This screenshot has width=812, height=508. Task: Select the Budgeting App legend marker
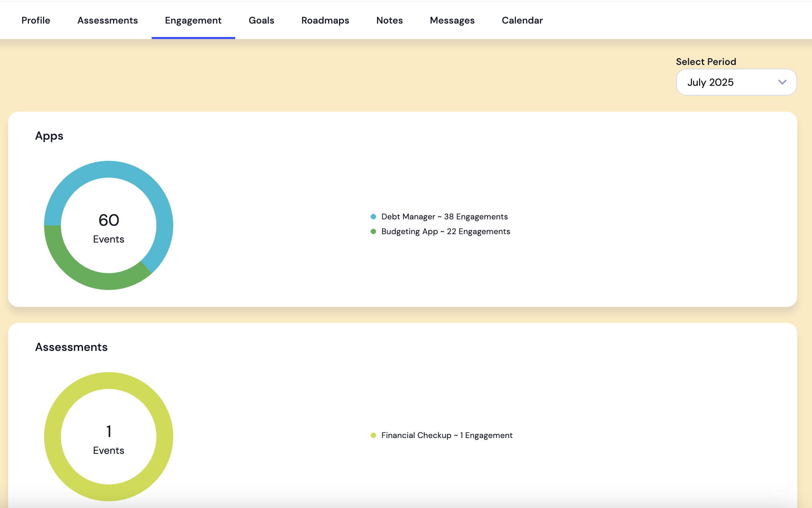373,231
